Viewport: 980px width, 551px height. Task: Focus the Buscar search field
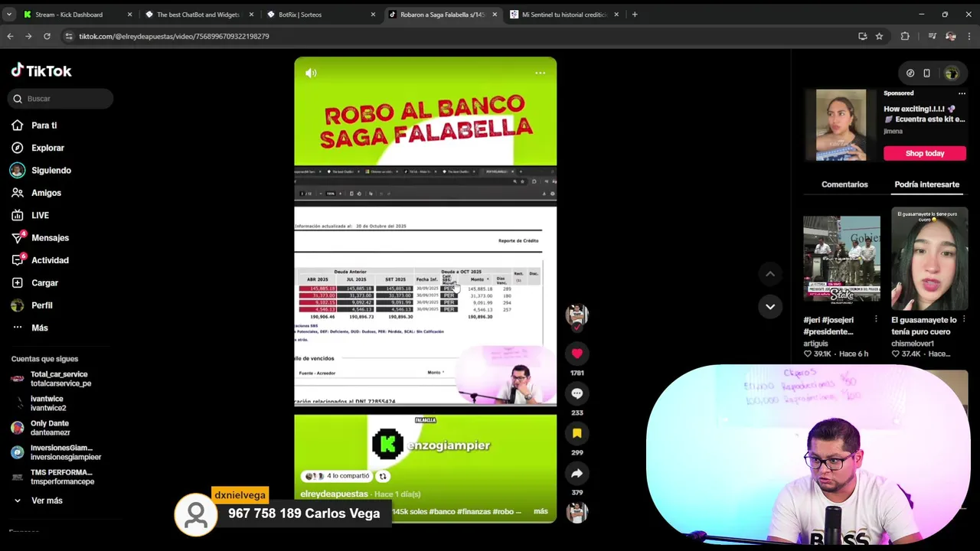pyautogui.click(x=61, y=99)
